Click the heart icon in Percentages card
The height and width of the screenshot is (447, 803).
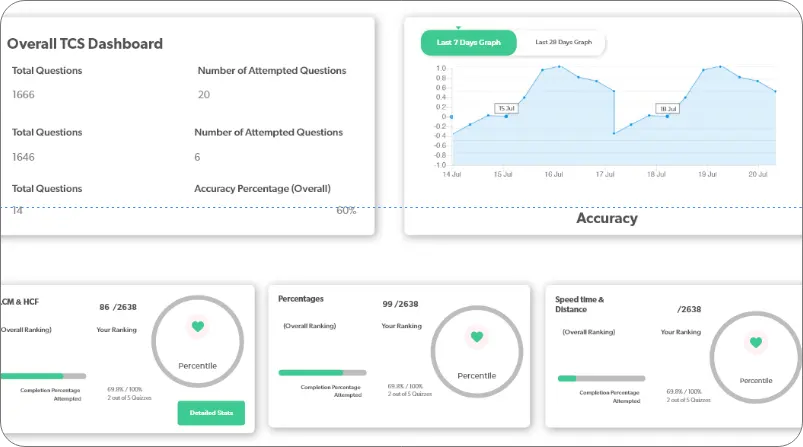coord(477,337)
